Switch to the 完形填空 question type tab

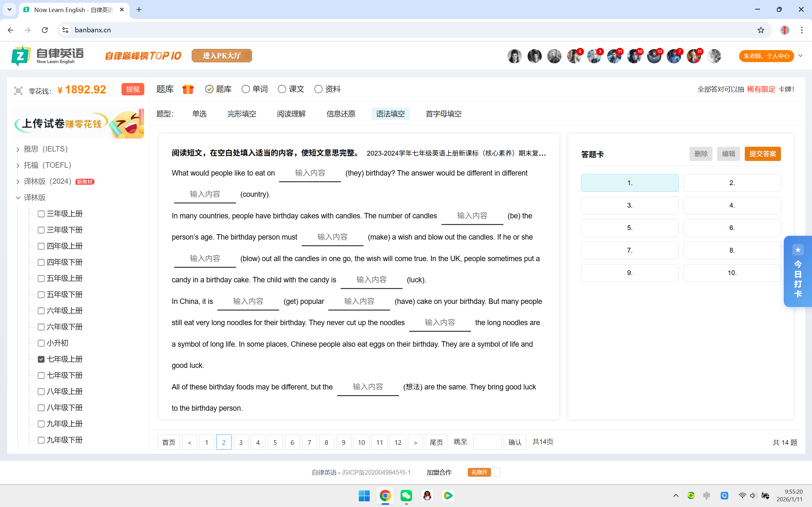(x=242, y=114)
